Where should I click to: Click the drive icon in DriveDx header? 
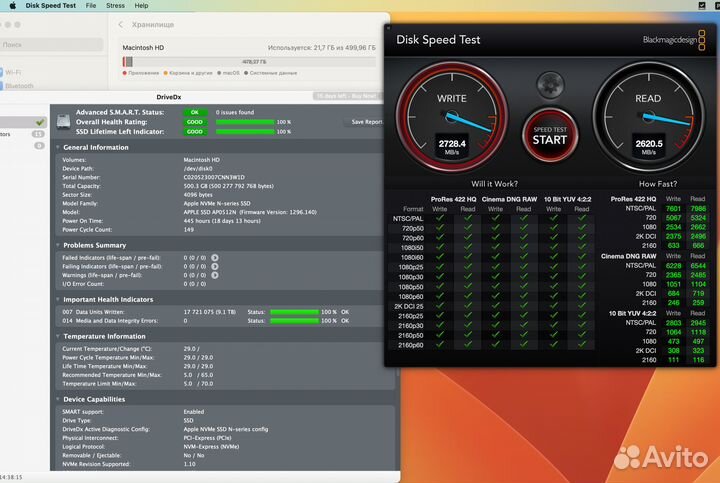point(63,121)
